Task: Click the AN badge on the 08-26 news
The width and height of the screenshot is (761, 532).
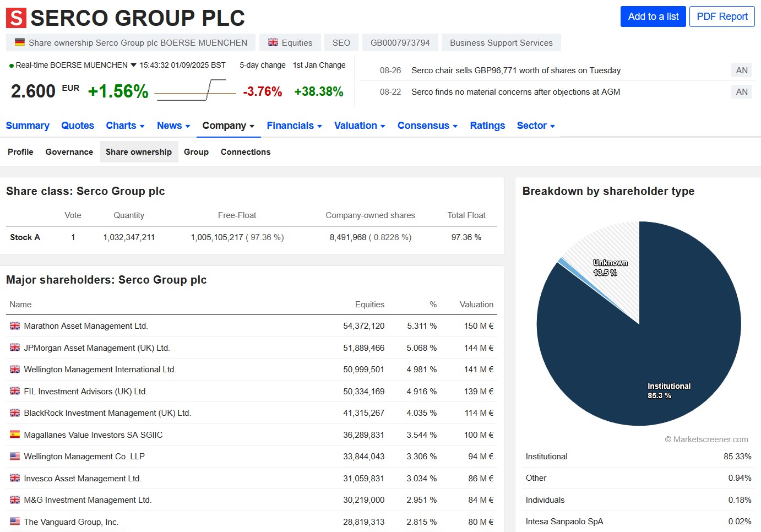Action: (742, 70)
